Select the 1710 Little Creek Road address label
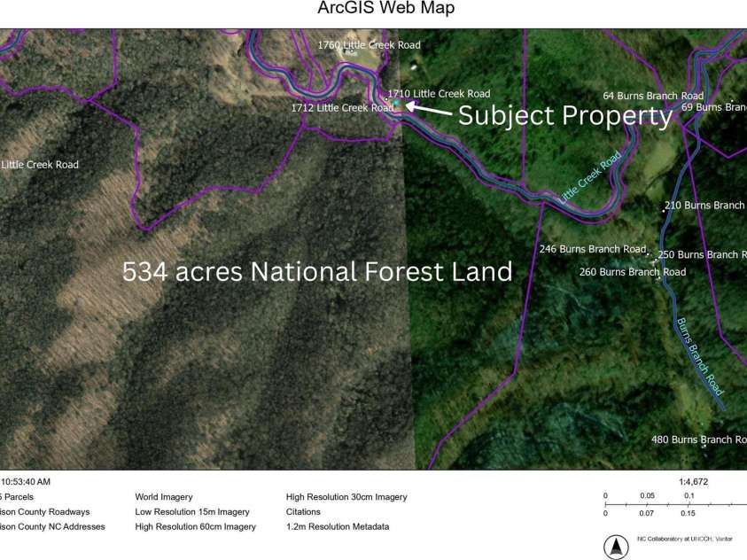 click(439, 94)
